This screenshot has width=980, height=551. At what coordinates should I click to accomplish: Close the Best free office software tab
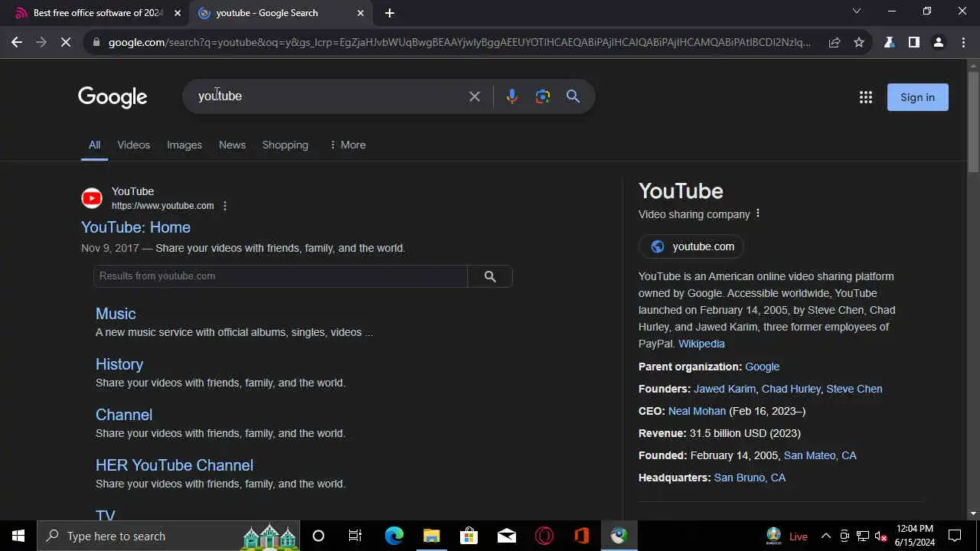click(x=178, y=13)
